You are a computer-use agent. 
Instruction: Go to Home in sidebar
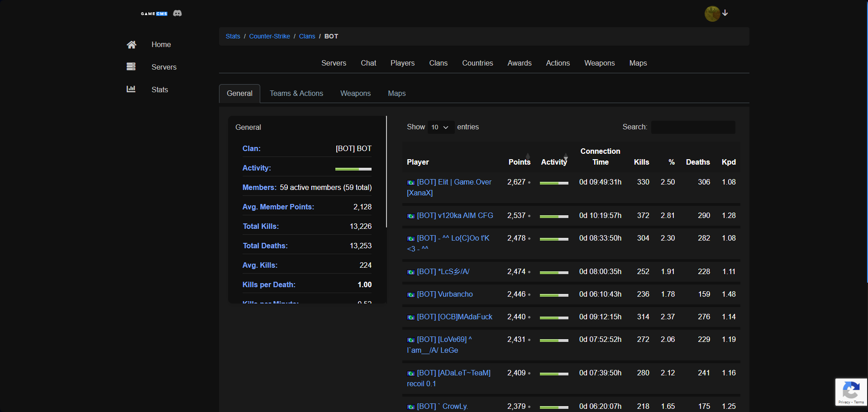[161, 44]
